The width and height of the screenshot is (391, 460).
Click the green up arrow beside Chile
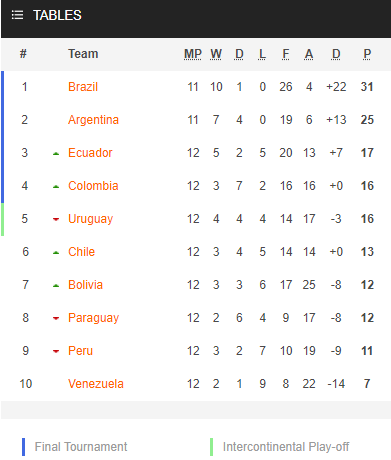[56, 253]
